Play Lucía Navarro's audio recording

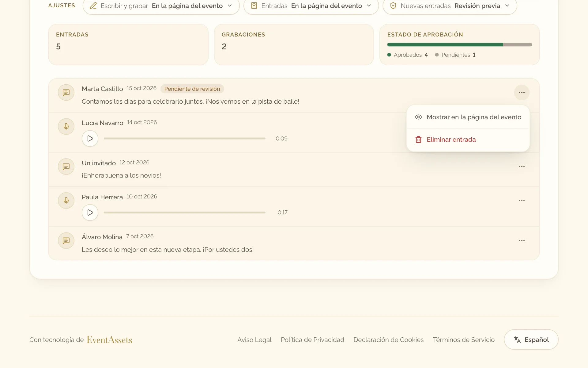90,138
